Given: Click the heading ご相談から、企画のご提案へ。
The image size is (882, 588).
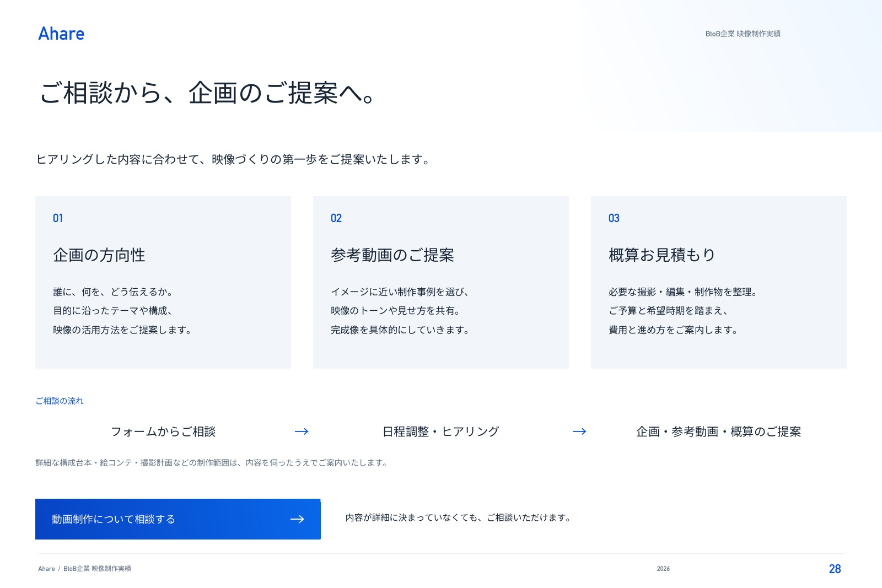Looking at the screenshot, I should click(x=207, y=93).
